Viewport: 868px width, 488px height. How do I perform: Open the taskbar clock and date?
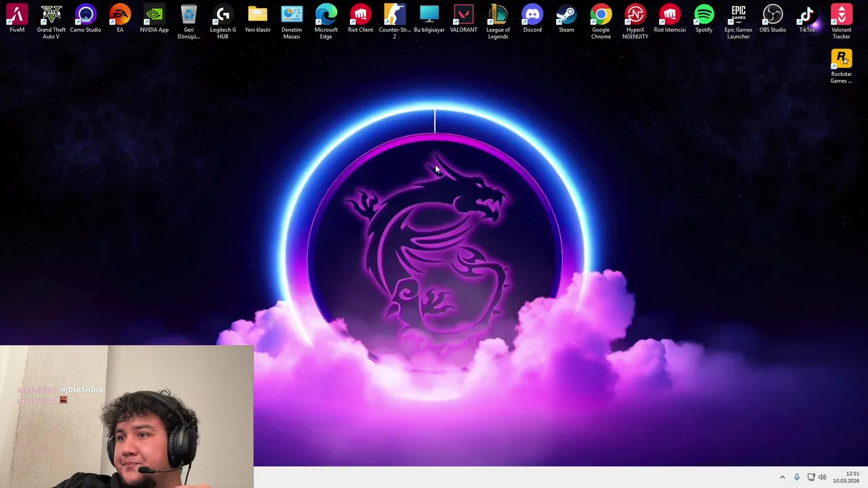[846, 477]
